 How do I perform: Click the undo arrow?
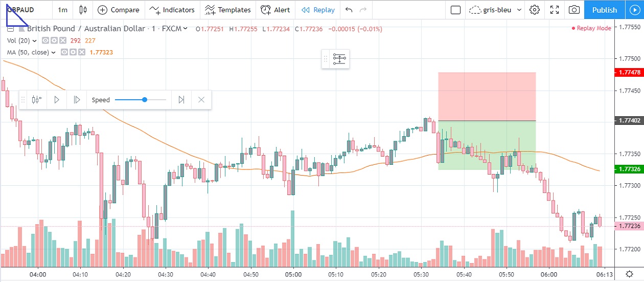pos(349,10)
